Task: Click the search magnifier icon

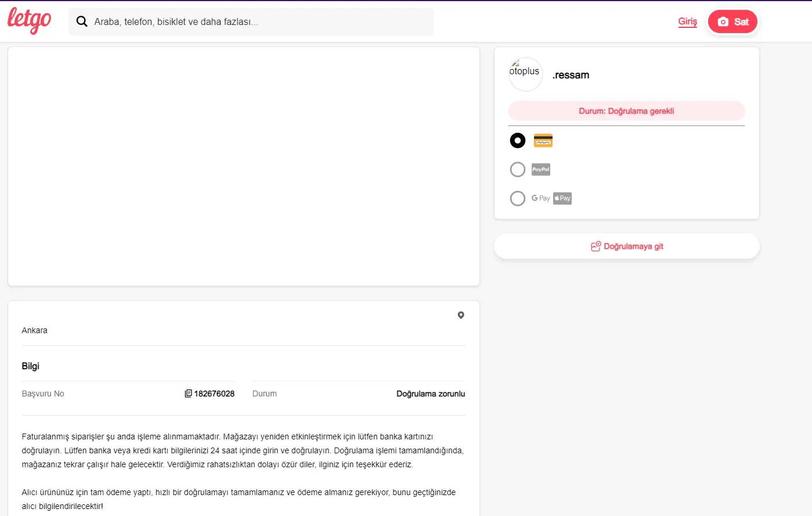Action: tap(82, 21)
